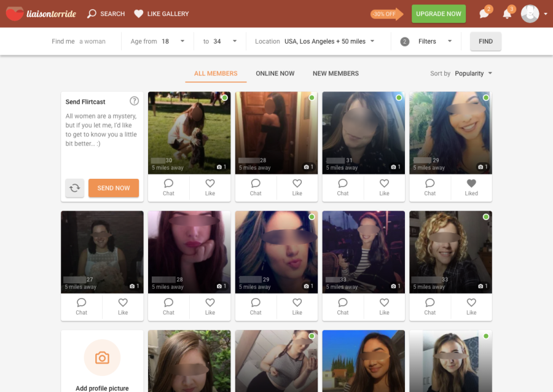Viewport: 553px width, 392px height.
Task: Click the Add profile picture label
Action: pos(102,388)
